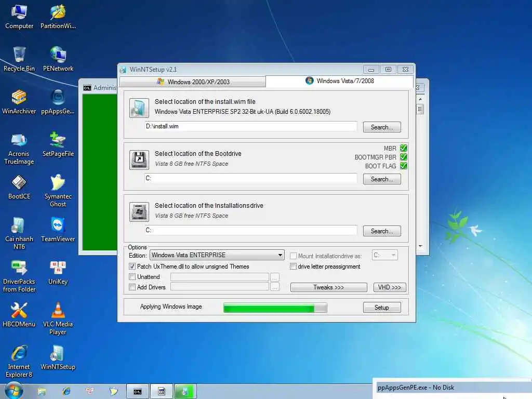Click scroll-up arrow in the Administrator window
The image size is (532, 399).
coord(420,99)
